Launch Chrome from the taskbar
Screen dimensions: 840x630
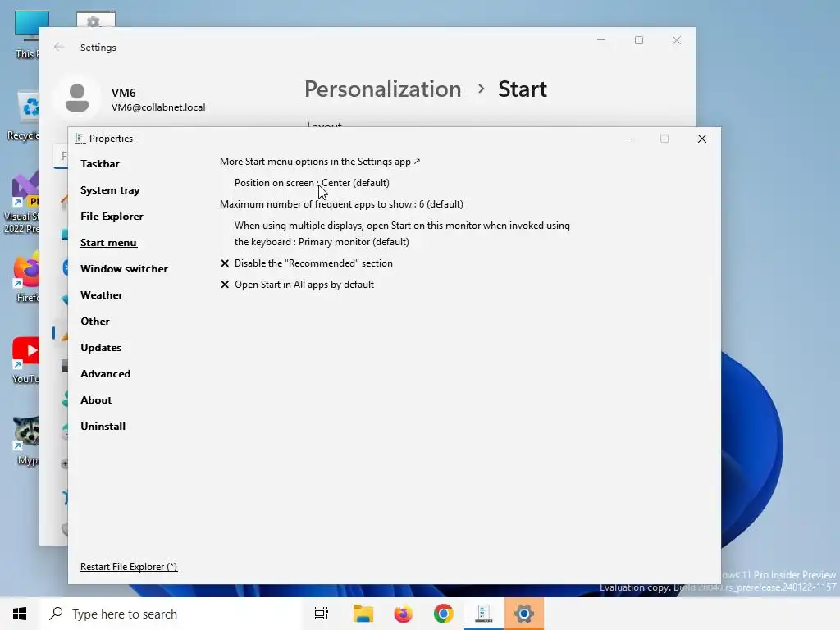[443, 614]
